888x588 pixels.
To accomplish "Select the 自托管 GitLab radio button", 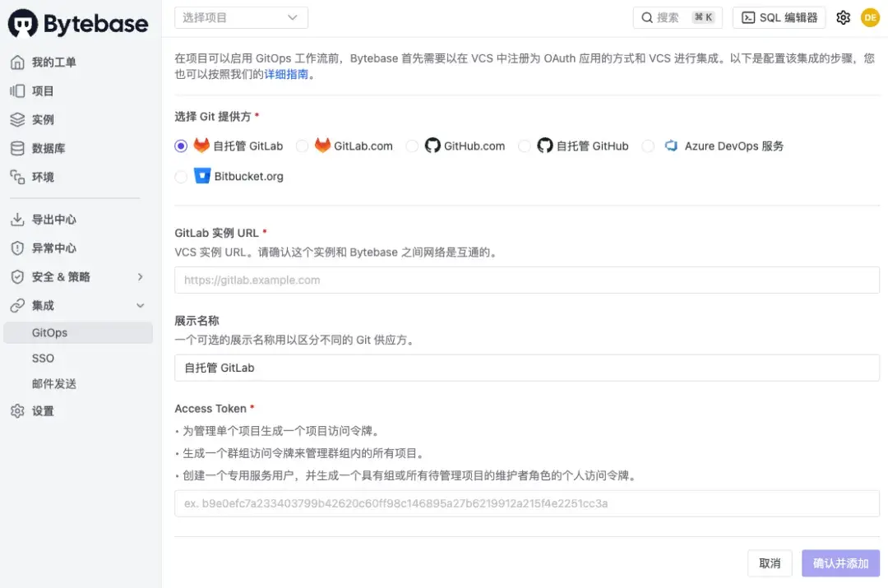I will point(181,146).
